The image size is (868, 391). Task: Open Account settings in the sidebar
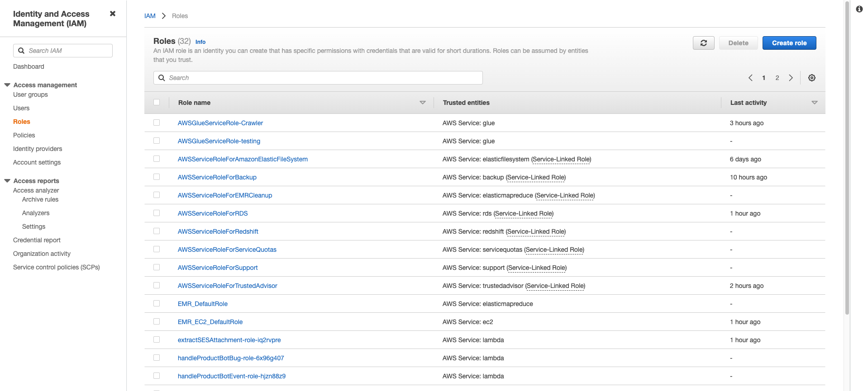(x=37, y=162)
